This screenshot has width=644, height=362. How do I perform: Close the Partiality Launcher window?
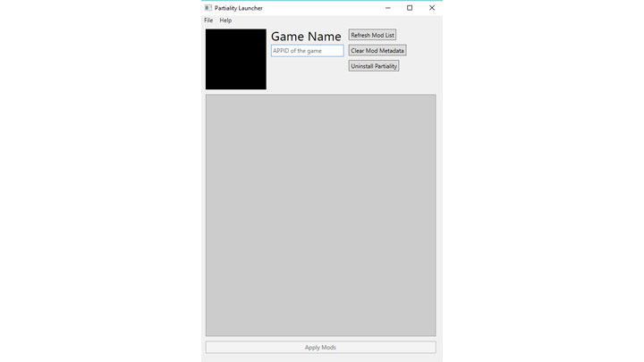tap(432, 8)
